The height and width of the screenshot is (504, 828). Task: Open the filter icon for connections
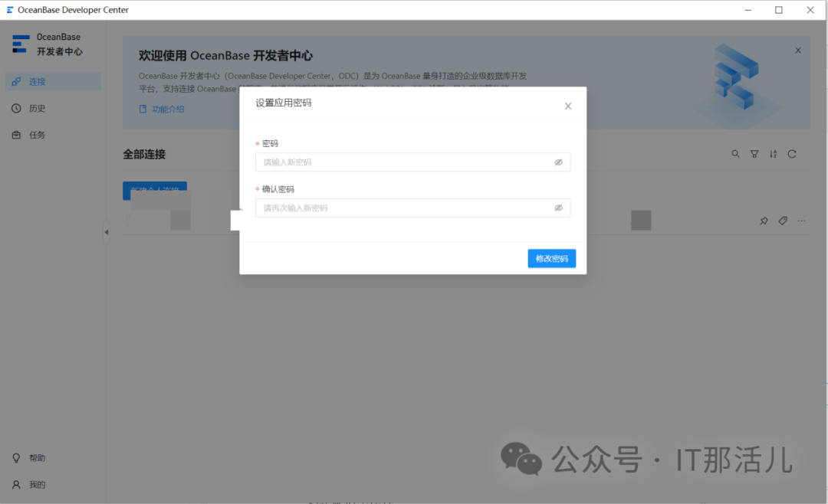click(754, 154)
